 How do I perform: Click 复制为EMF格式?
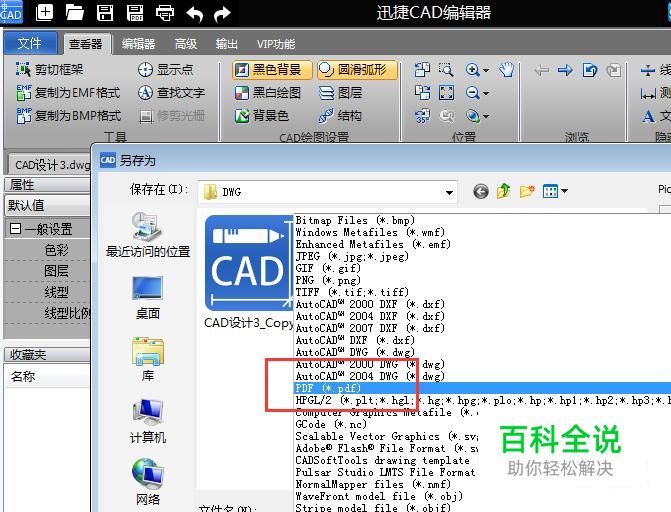(x=68, y=92)
